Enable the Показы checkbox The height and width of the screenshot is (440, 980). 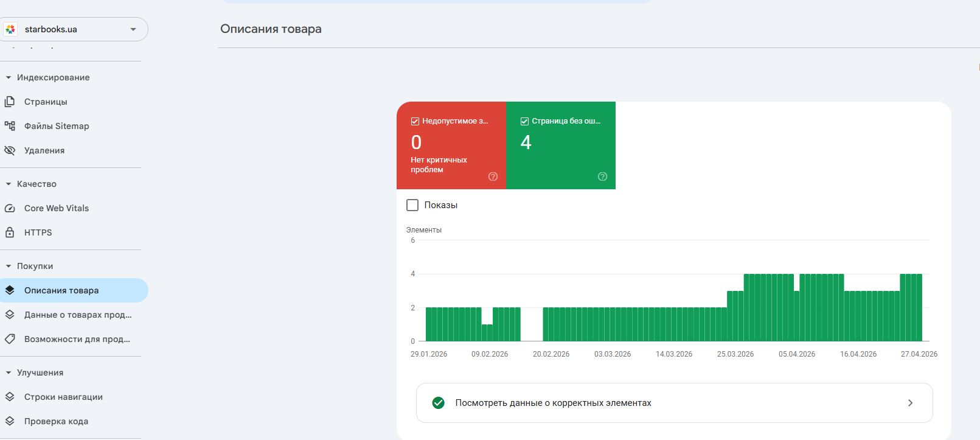coord(412,205)
